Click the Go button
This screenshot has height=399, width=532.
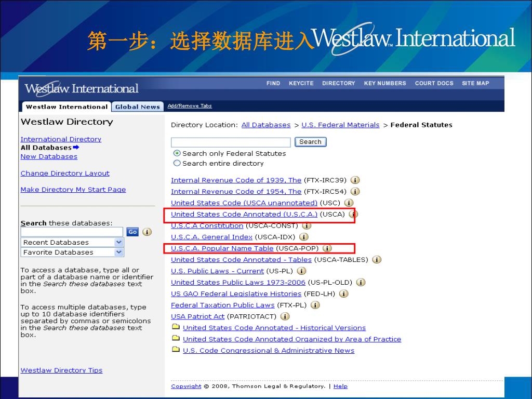[132, 232]
